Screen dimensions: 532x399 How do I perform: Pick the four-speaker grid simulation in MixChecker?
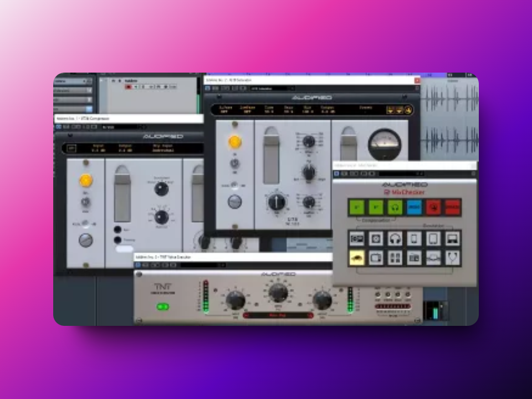pyautogui.click(x=395, y=258)
